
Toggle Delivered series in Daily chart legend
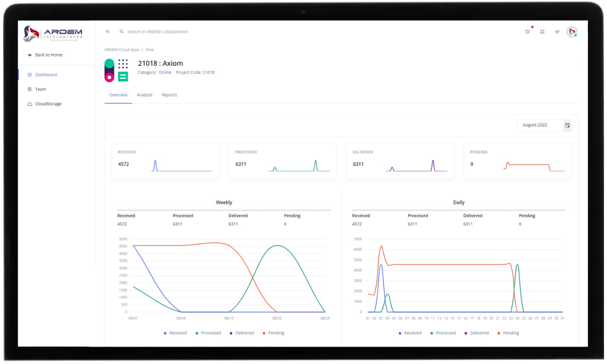tap(476, 333)
